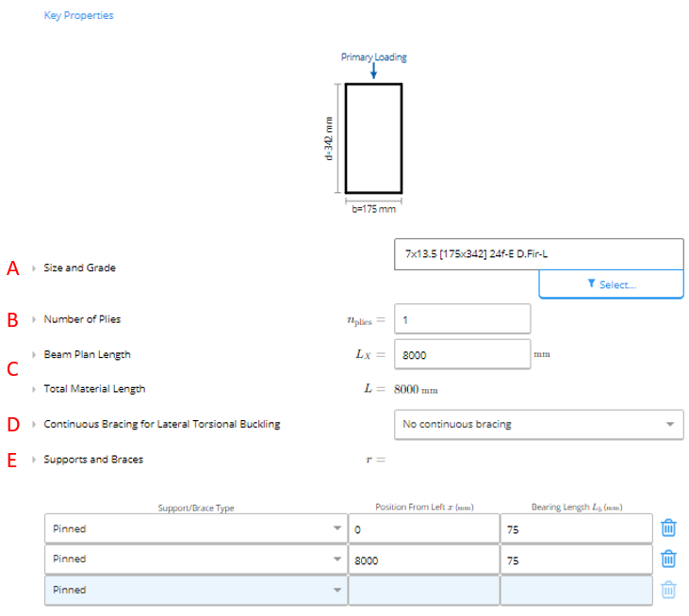Click the b=175 mm width label
Image resolution: width=689 pixels, height=616 pixels.
[374, 209]
